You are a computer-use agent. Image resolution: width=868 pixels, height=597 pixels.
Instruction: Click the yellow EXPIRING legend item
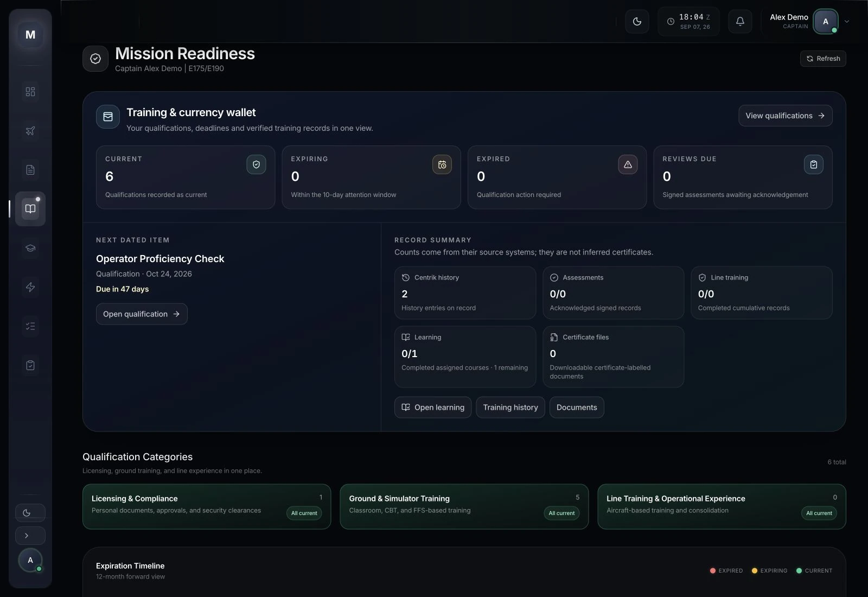click(x=769, y=570)
